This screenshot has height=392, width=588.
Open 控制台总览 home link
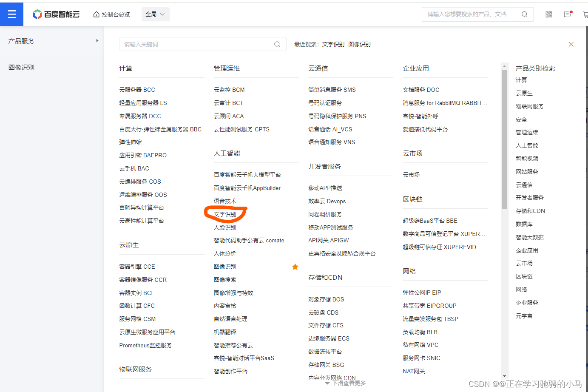pos(111,14)
